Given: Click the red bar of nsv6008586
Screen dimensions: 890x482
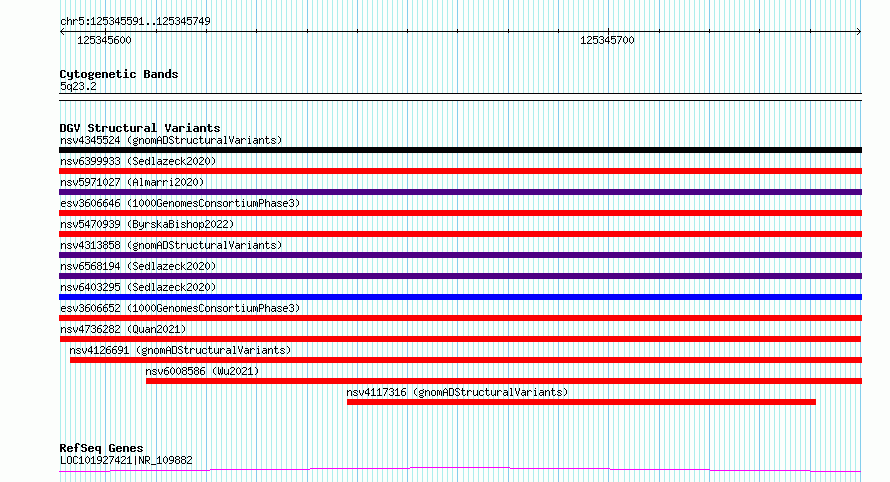Looking at the screenshot, I should (x=503, y=381).
